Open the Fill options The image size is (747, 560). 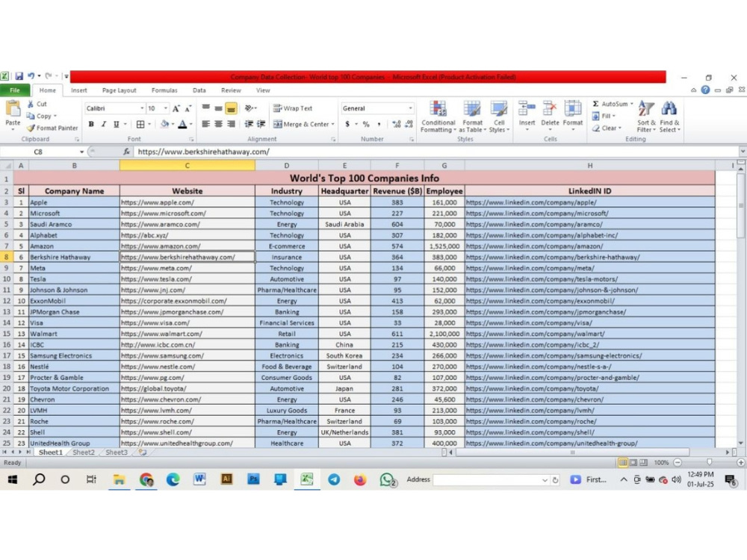[603, 116]
